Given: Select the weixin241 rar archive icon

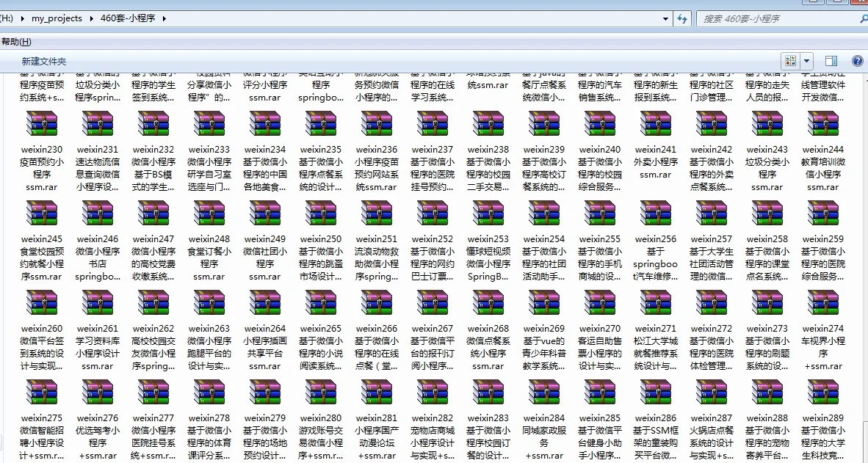Looking at the screenshot, I should coord(656,124).
